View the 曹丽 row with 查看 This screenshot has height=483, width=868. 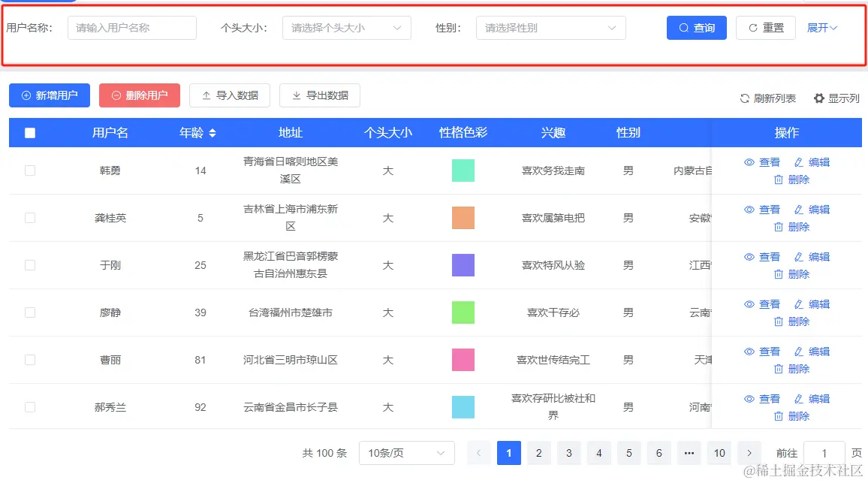point(762,352)
